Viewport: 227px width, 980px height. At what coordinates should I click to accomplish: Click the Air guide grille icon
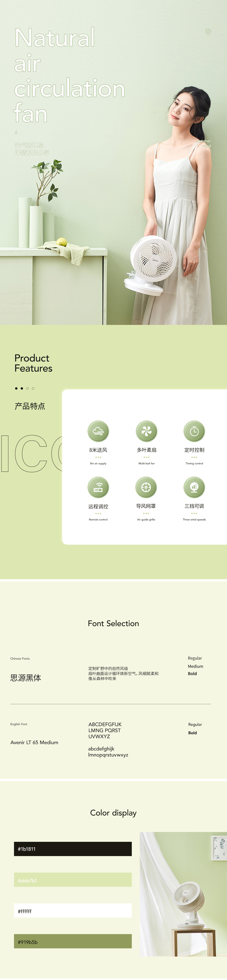[x=146, y=487]
